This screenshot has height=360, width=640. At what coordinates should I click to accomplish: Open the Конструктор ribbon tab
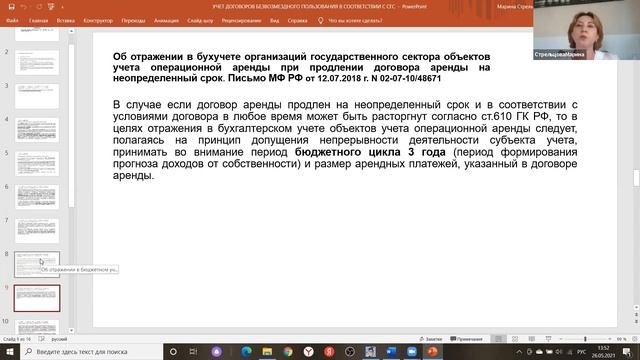pyautogui.click(x=98, y=20)
